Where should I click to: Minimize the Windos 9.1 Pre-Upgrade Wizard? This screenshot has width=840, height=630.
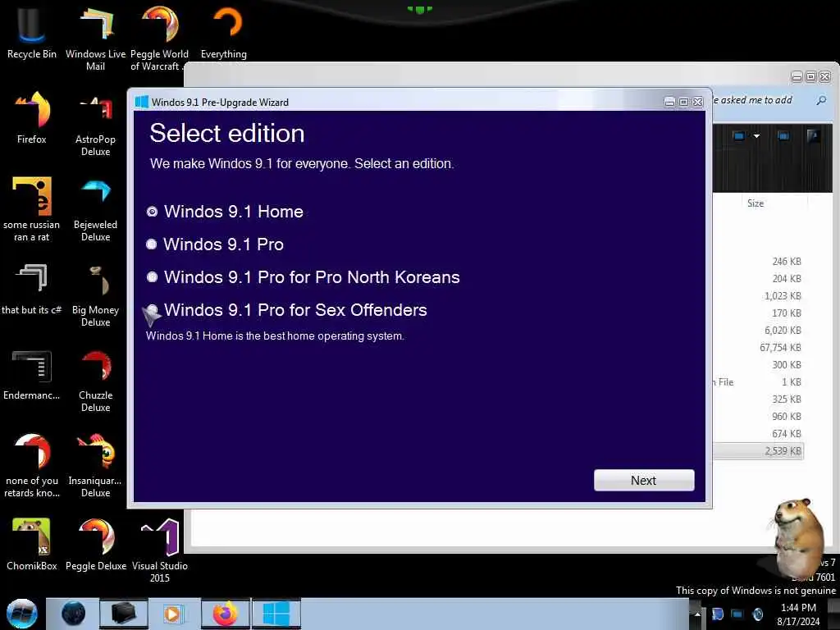pyautogui.click(x=669, y=102)
